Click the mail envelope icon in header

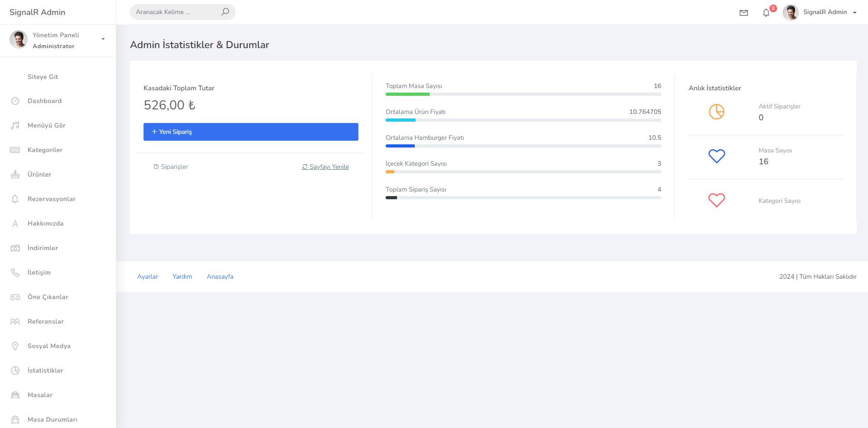coord(744,13)
